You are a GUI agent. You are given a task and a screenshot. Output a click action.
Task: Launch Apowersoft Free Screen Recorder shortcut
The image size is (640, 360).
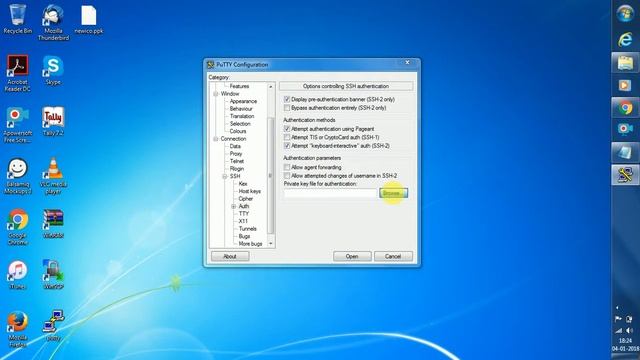click(18, 125)
